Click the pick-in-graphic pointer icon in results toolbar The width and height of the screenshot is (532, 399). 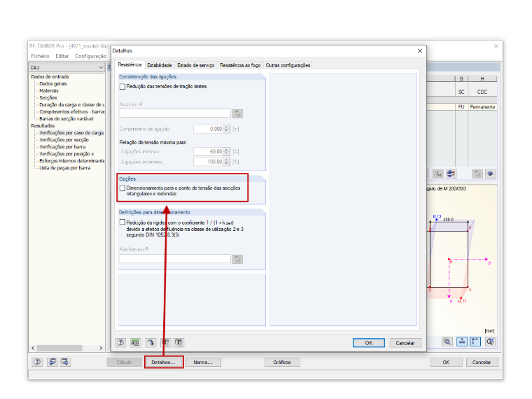(477, 174)
